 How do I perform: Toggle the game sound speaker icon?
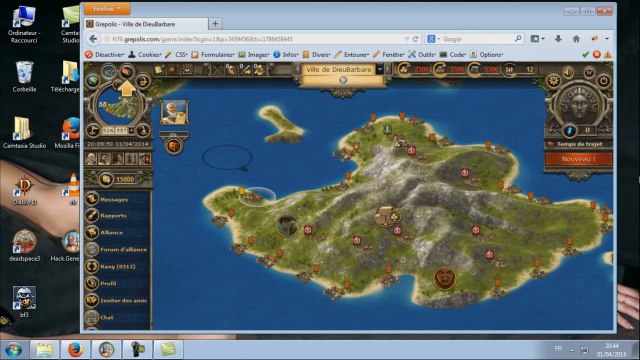click(x=569, y=72)
